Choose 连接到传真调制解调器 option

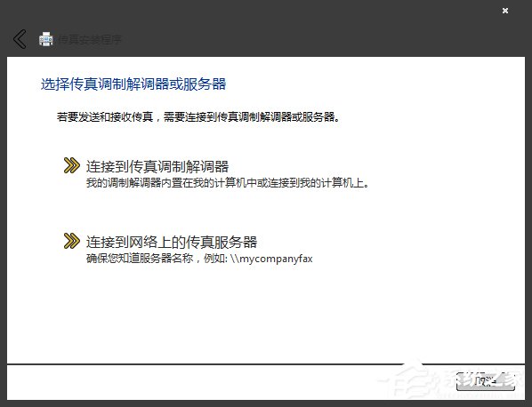click(x=157, y=166)
